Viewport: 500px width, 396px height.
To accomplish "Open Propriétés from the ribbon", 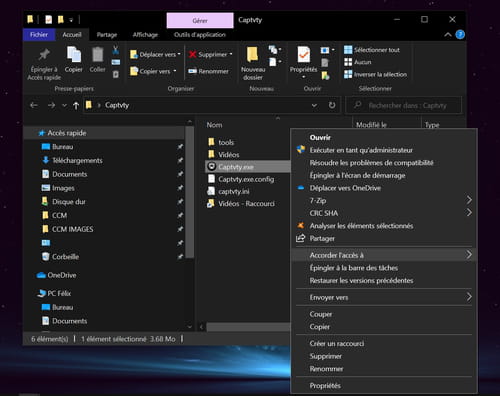I will click(303, 63).
